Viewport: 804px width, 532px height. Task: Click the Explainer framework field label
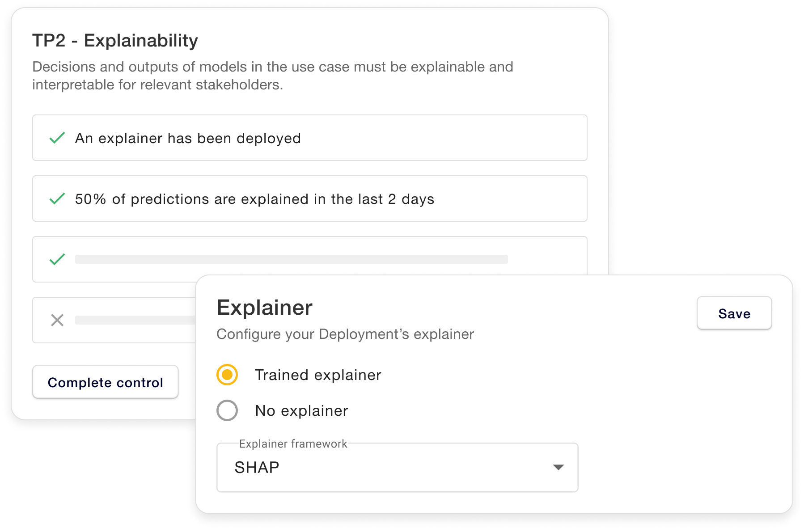293,443
